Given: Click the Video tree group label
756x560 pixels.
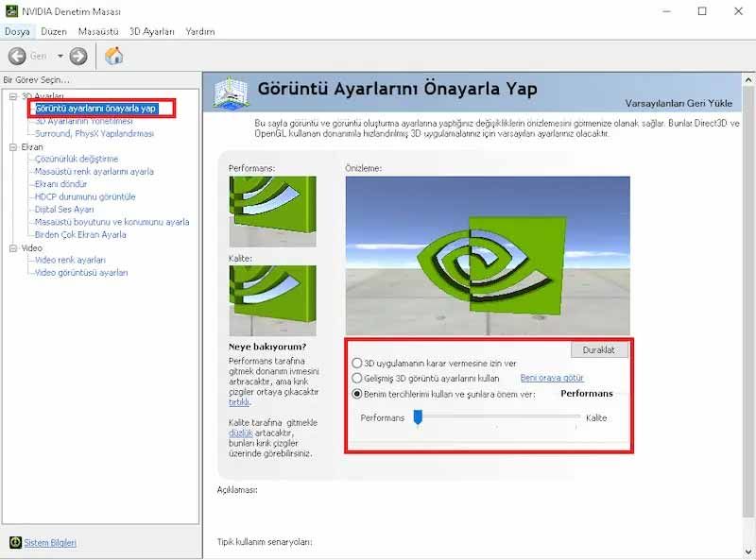Looking at the screenshot, I should [32, 247].
